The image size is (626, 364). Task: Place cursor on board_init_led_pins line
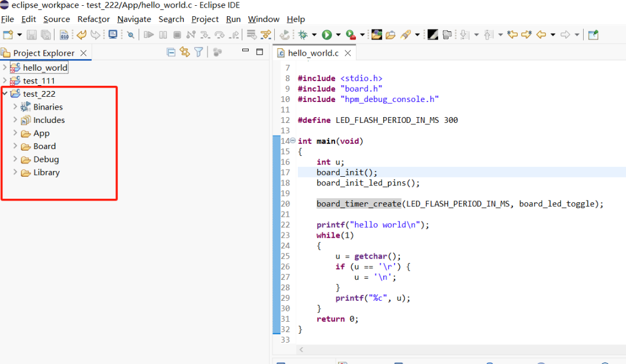tap(368, 183)
